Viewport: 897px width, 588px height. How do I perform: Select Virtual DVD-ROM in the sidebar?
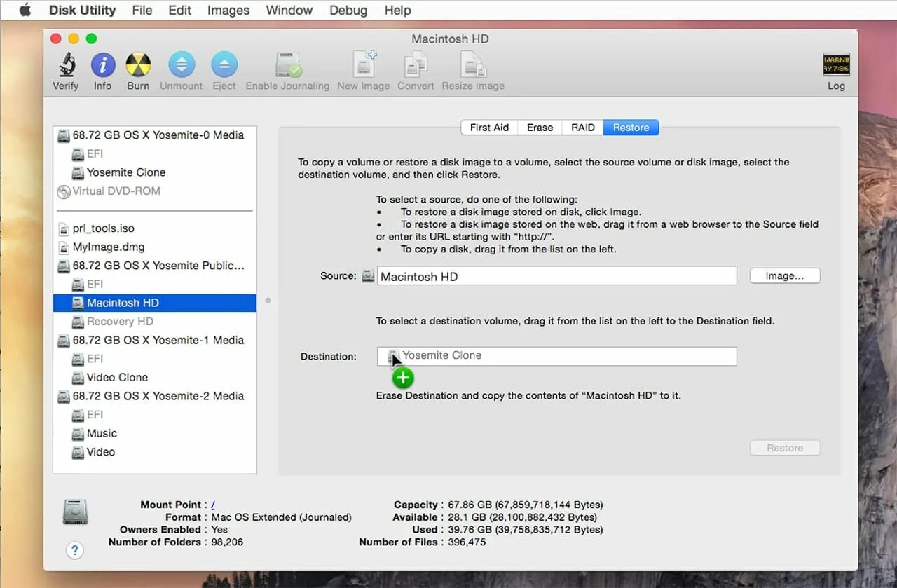pos(155,191)
